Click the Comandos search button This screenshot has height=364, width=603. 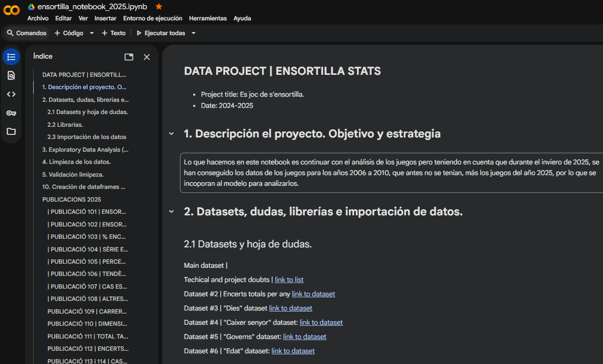click(27, 33)
